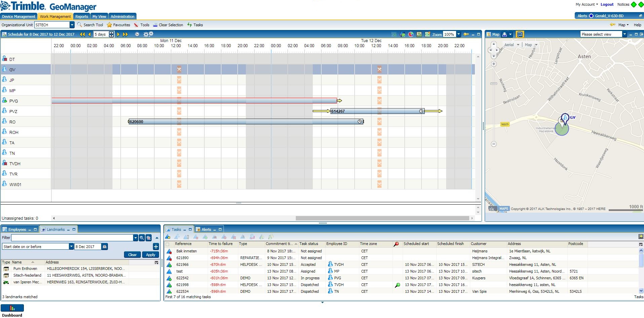Open the Tools menu with wrench icon

click(x=142, y=25)
